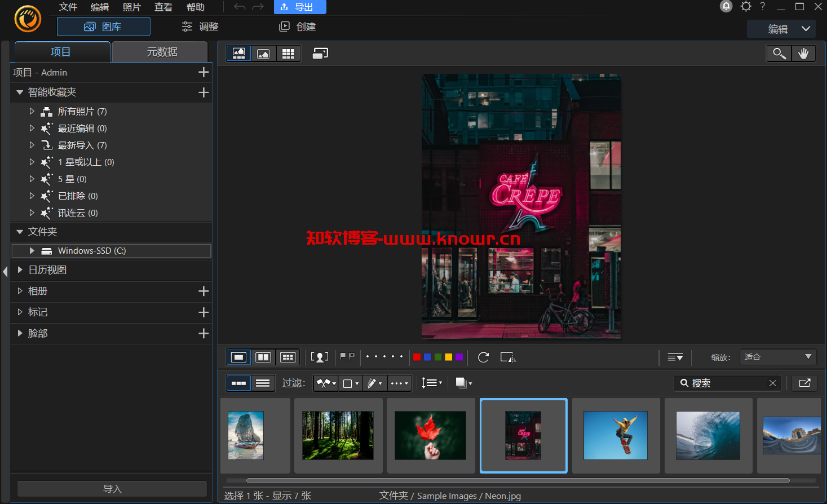Expand the 日历视图 section
The image size is (827, 504).
coord(20,269)
